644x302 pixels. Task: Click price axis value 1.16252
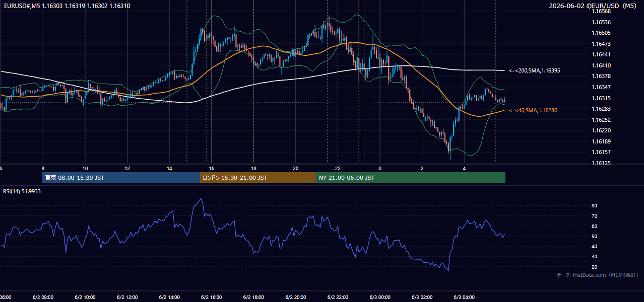pos(601,120)
